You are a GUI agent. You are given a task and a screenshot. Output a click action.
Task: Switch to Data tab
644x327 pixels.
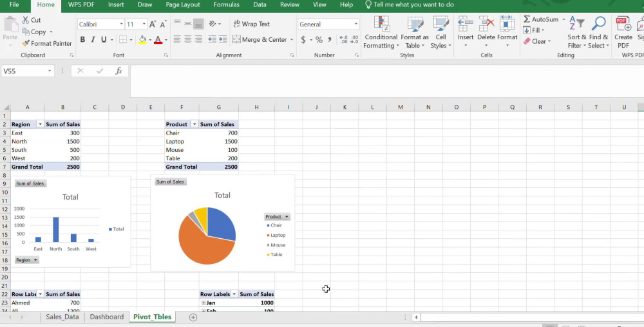[x=260, y=5]
